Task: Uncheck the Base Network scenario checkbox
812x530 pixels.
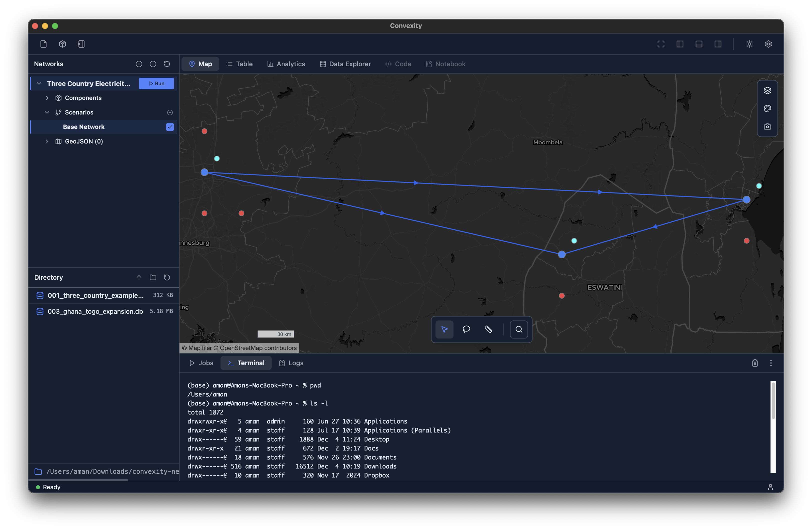Action: click(x=170, y=127)
